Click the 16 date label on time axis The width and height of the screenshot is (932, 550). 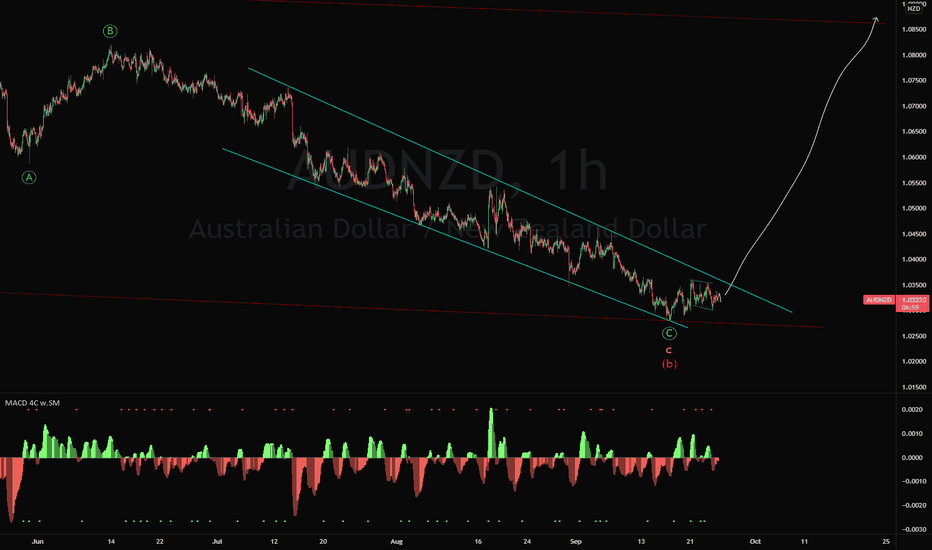pos(478,542)
